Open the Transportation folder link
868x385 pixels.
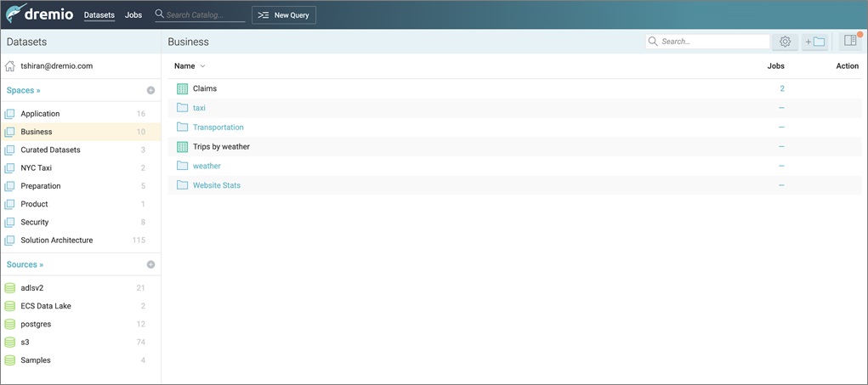218,127
